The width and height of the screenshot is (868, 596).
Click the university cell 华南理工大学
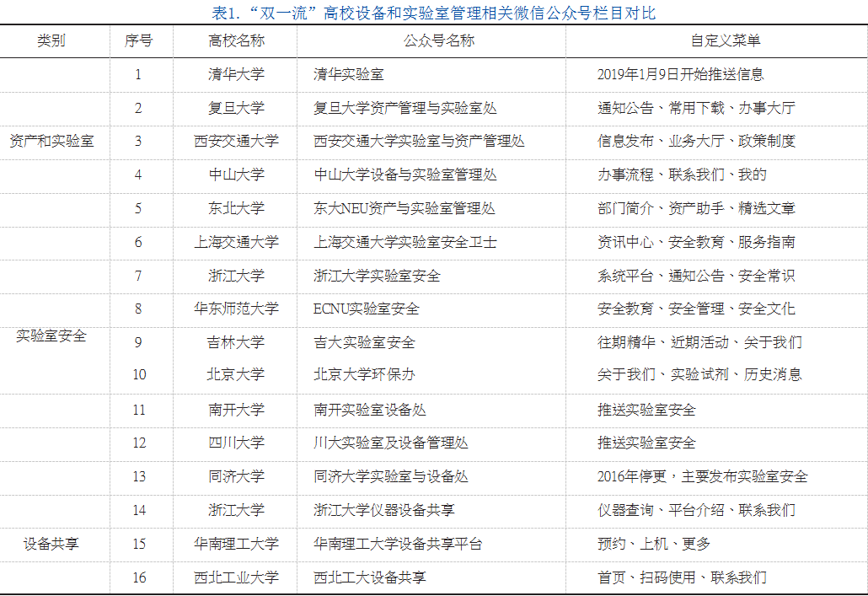click(236, 544)
